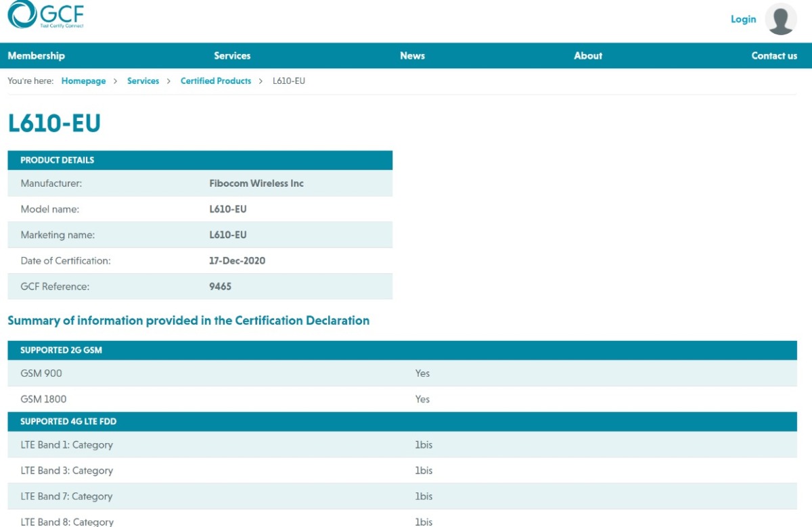Select the Marketing name value L610-EU
This screenshot has height=527, width=812.
click(x=228, y=235)
